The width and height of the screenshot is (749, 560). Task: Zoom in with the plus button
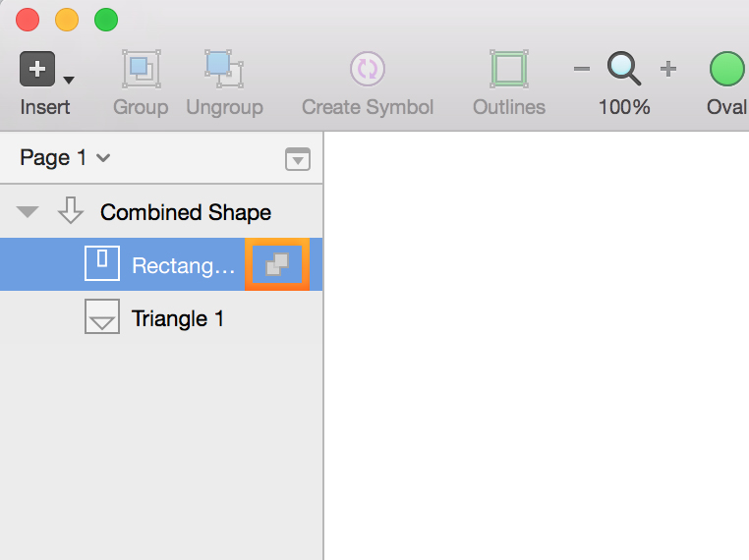[668, 69]
